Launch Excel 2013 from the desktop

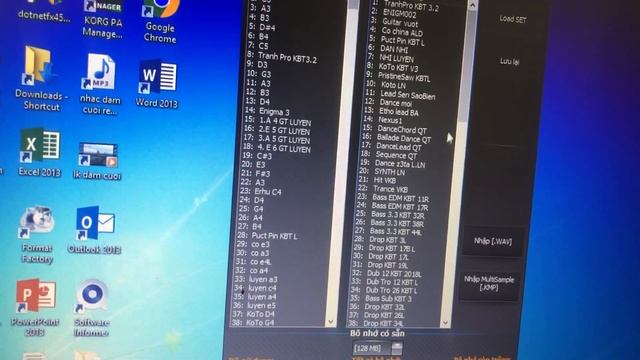point(40,153)
